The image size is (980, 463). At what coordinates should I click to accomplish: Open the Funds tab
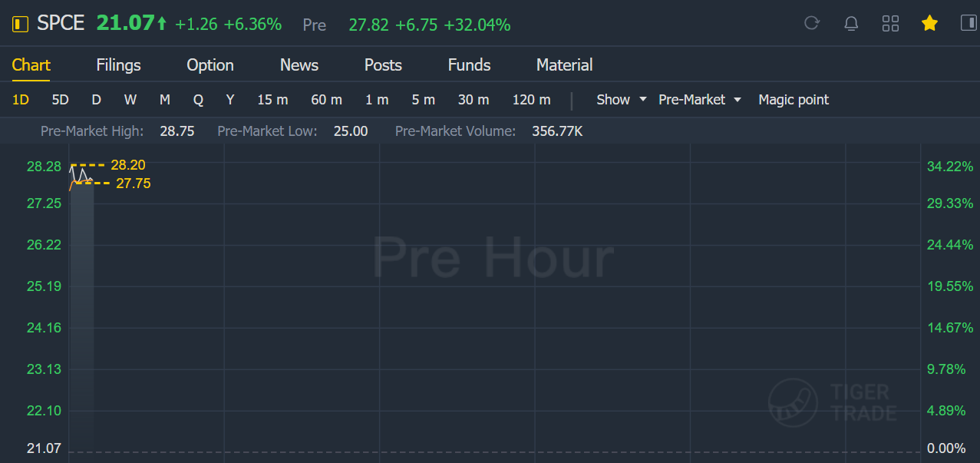470,65
